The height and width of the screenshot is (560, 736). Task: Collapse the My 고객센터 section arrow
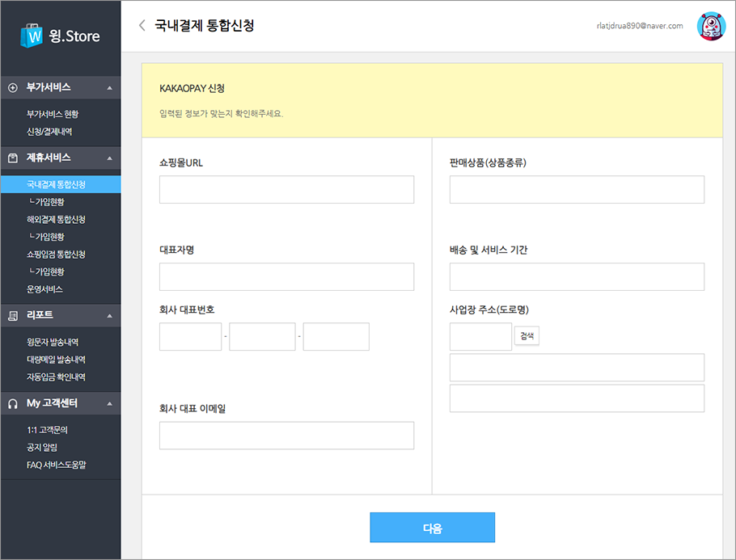[x=109, y=403]
